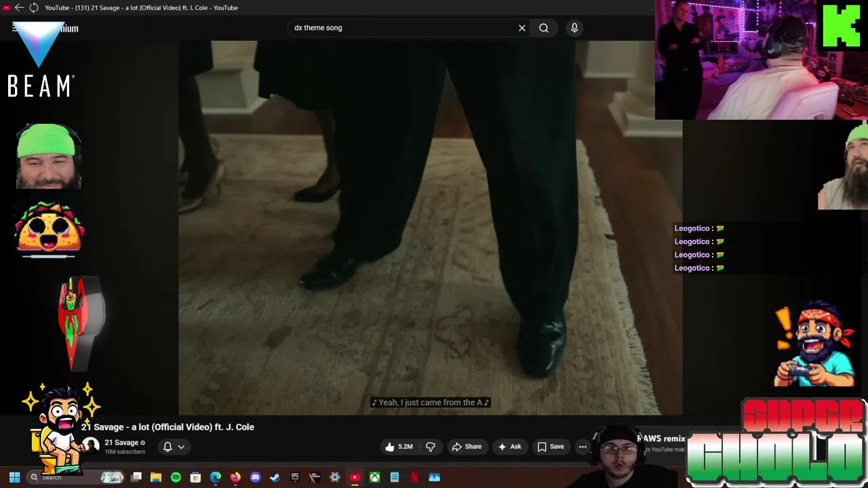Like the video showing 5.2M
Viewport: 868px width, 488px height.
click(x=399, y=447)
